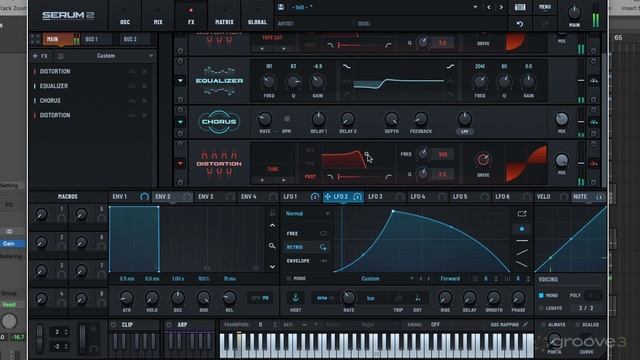The width and height of the screenshot is (640, 360).
Task: Toggle the Chorus BPM sync switch
Action: click(287, 119)
